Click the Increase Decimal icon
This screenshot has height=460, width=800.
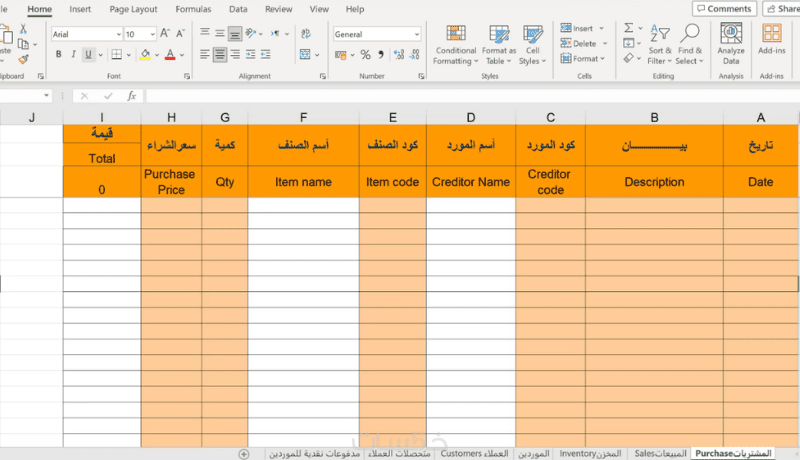click(x=399, y=55)
